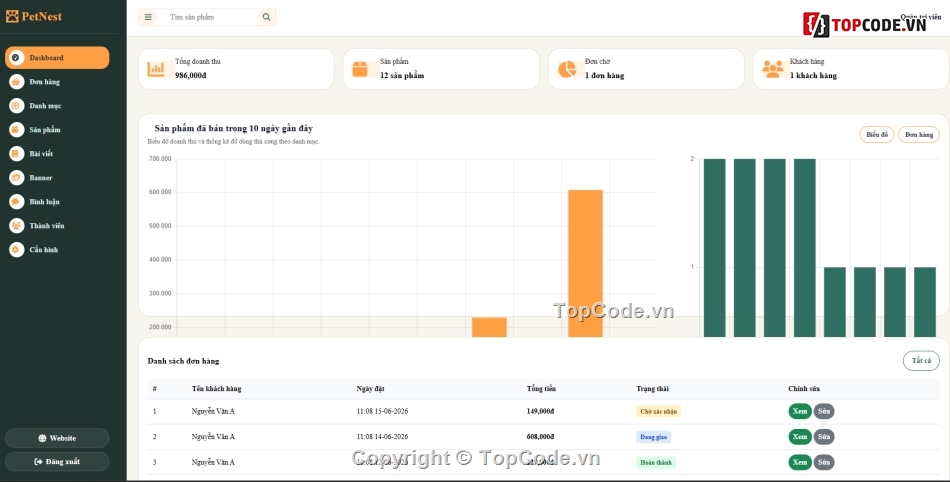Click the Sản phẩm box card icon

click(x=360, y=69)
